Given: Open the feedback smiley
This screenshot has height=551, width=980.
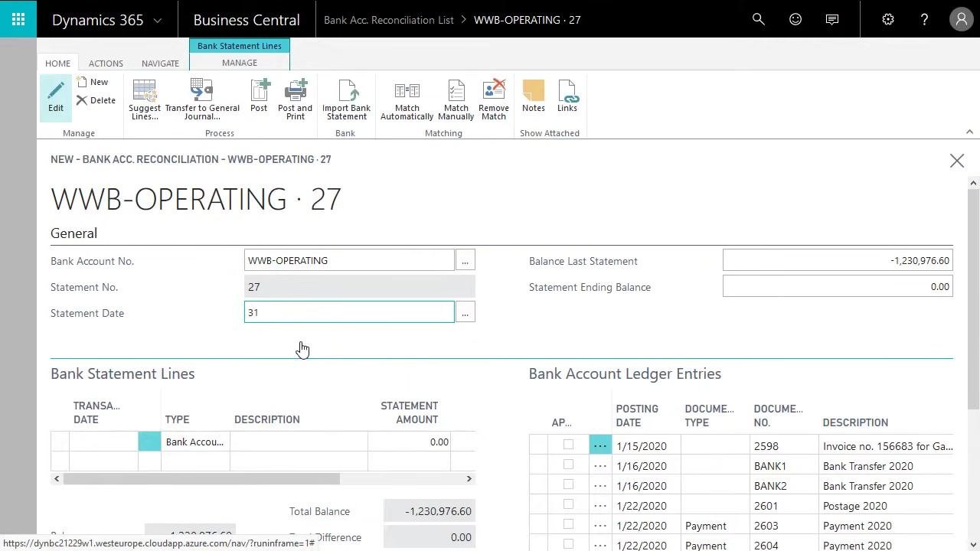Looking at the screenshot, I should 795,19.
